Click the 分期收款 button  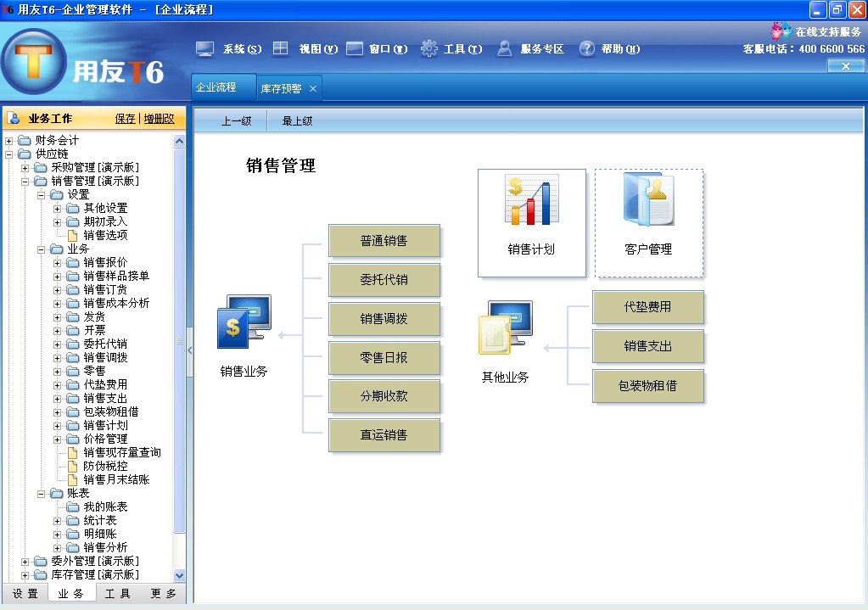pos(384,396)
